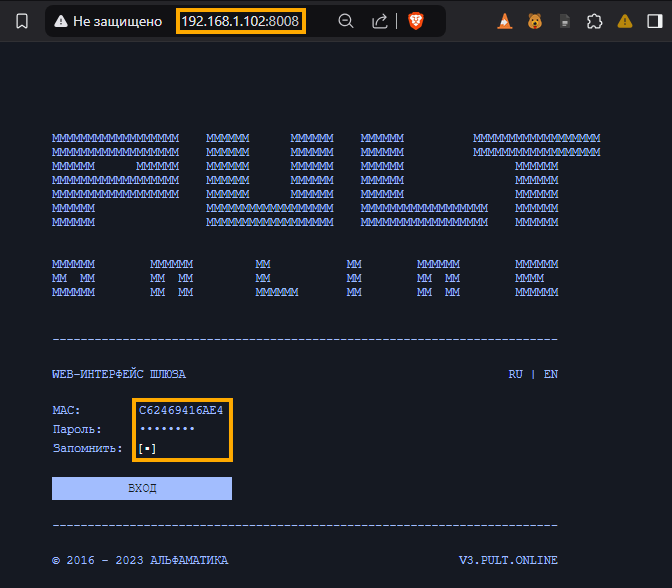This screenshot has width=672, height=588.
Task: Click the bear face extension icon
Action: 535,21
